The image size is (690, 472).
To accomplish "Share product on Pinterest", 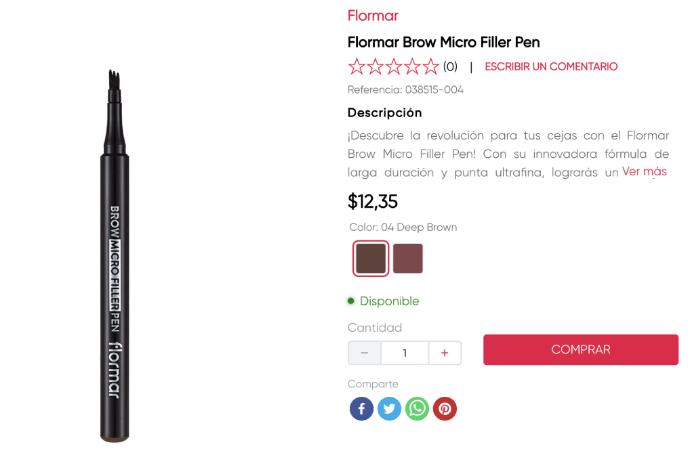I will 445,408.
